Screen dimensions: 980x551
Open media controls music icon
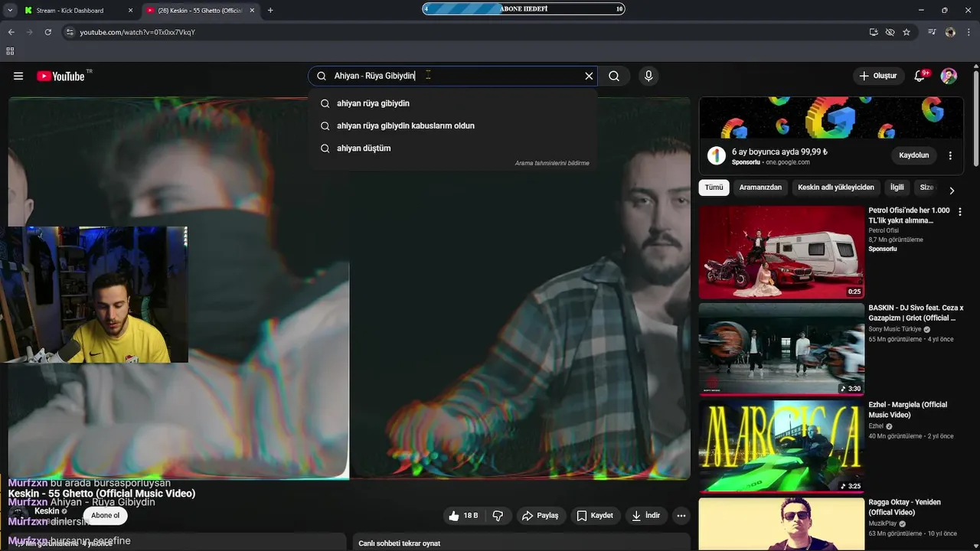point(932,32)
